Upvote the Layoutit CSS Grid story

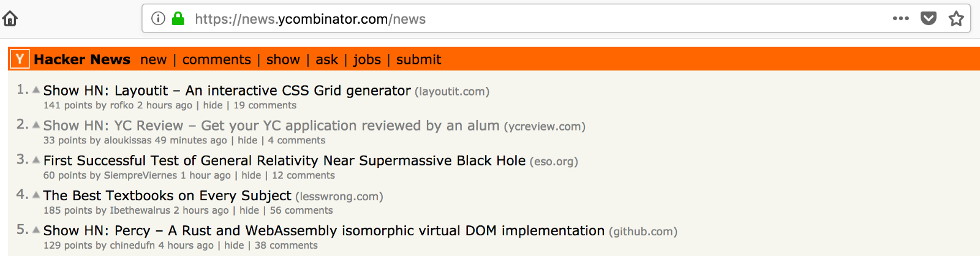[x=36, y=90]
